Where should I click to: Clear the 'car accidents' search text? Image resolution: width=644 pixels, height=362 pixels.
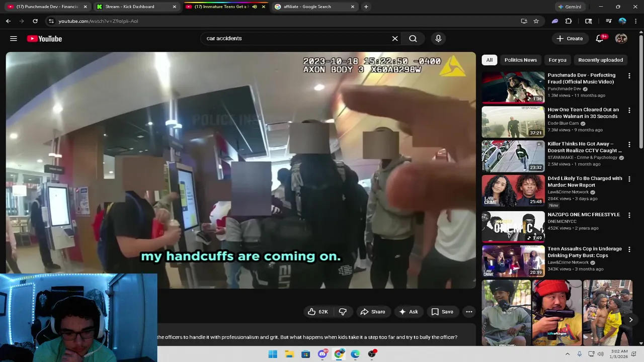tap(395, 38)
